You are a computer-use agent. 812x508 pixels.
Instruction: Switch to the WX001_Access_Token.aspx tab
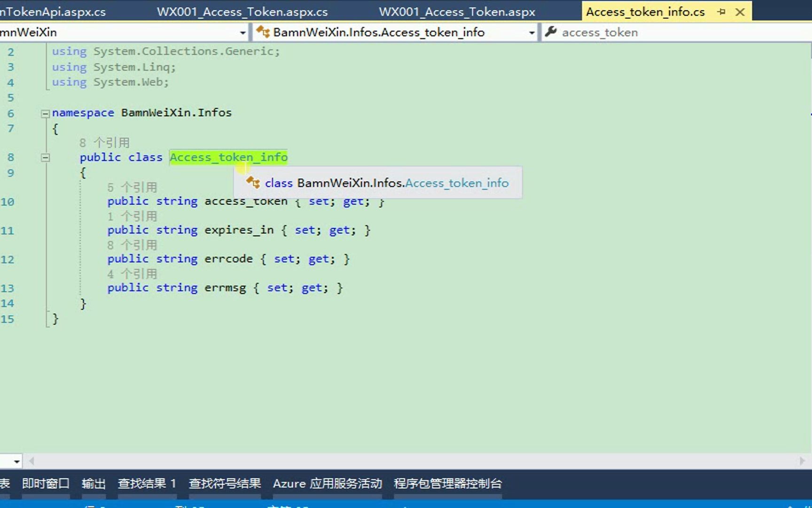click(457, 12)
